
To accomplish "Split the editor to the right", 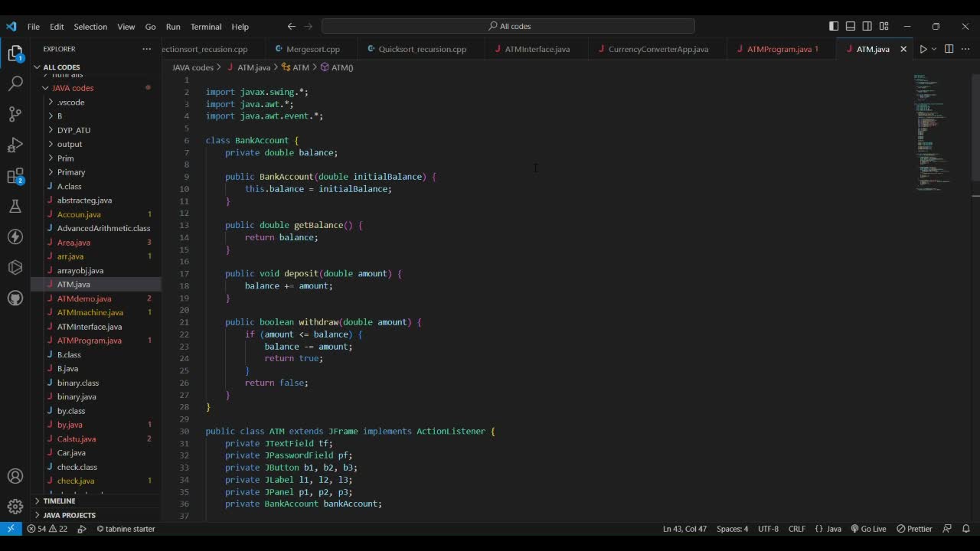I will click(949, 49).
